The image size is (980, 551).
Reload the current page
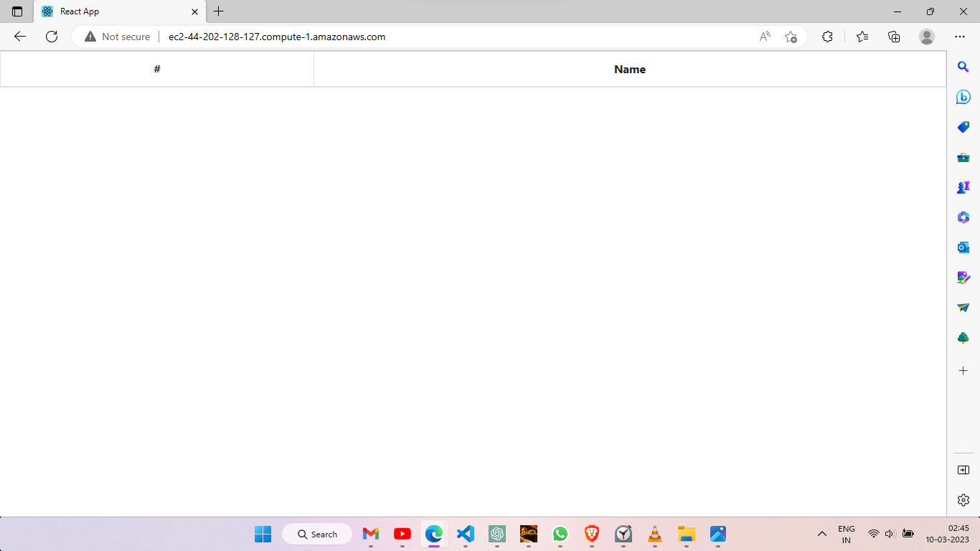[51, 36]
